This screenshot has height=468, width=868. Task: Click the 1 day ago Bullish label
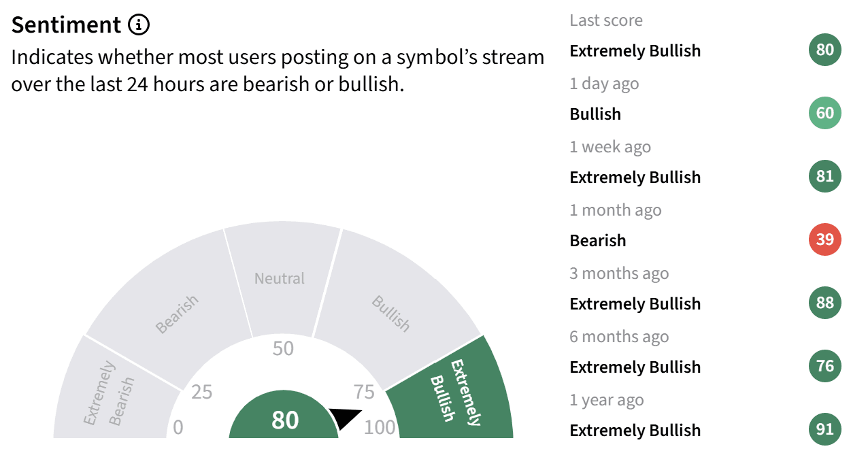click(x=595, y=114)
